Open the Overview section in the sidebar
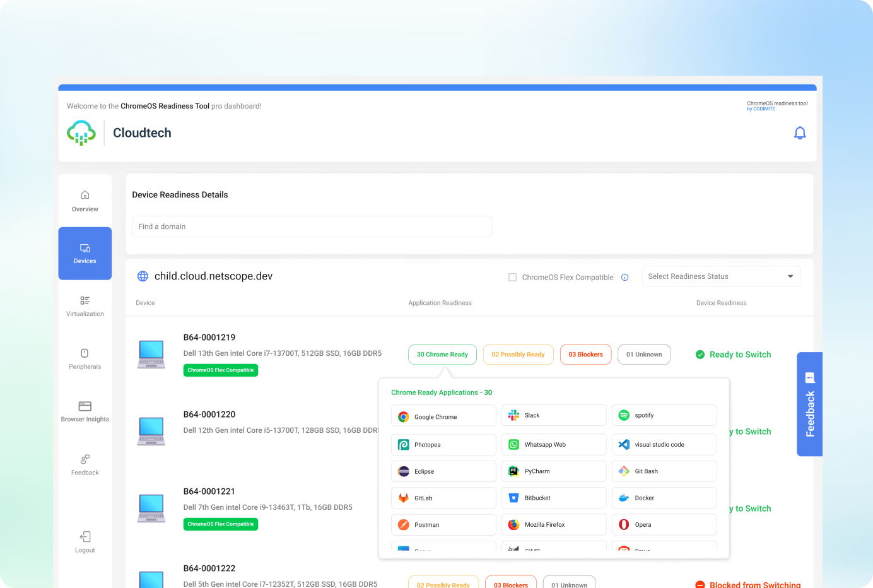 point(85,201)
